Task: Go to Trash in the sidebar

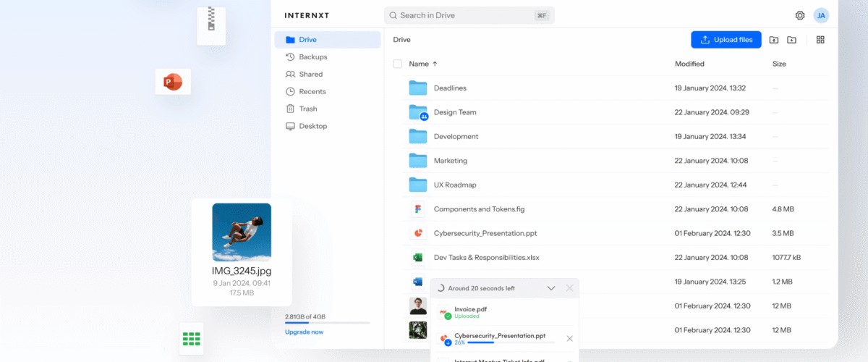Action: [x=307, y=109]
